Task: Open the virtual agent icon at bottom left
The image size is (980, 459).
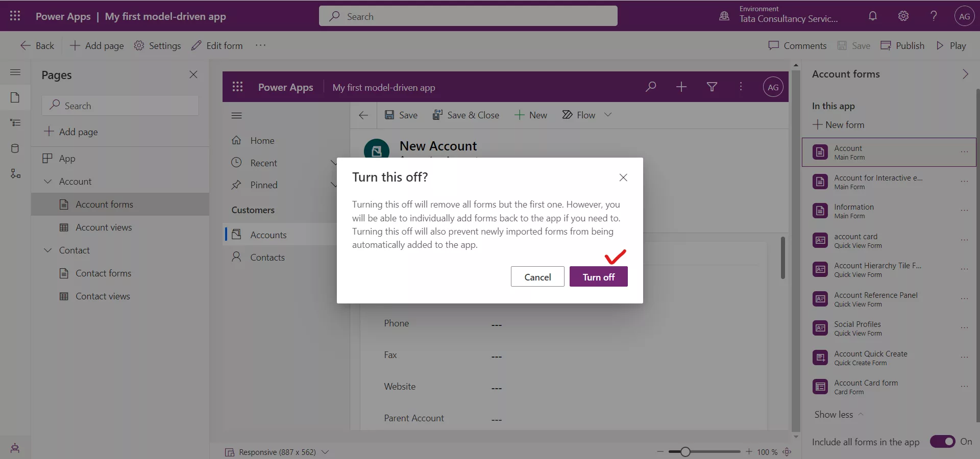Action: point(15,448)
